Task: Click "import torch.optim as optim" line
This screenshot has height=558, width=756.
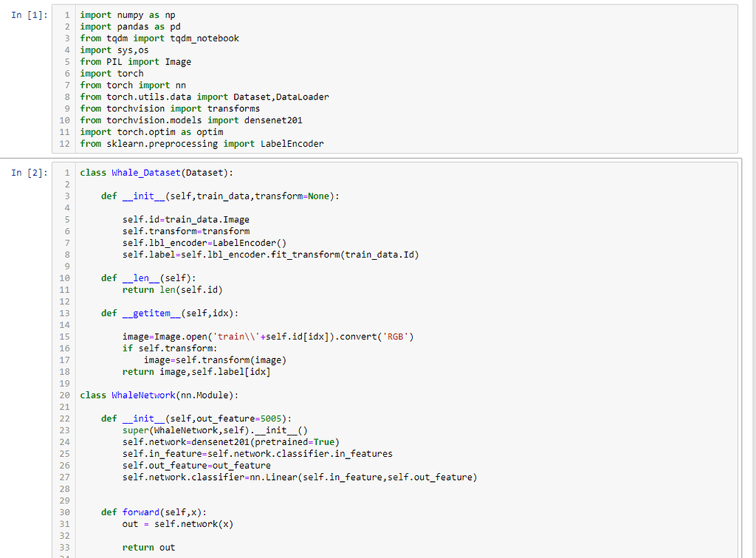Action: (151, 132)
